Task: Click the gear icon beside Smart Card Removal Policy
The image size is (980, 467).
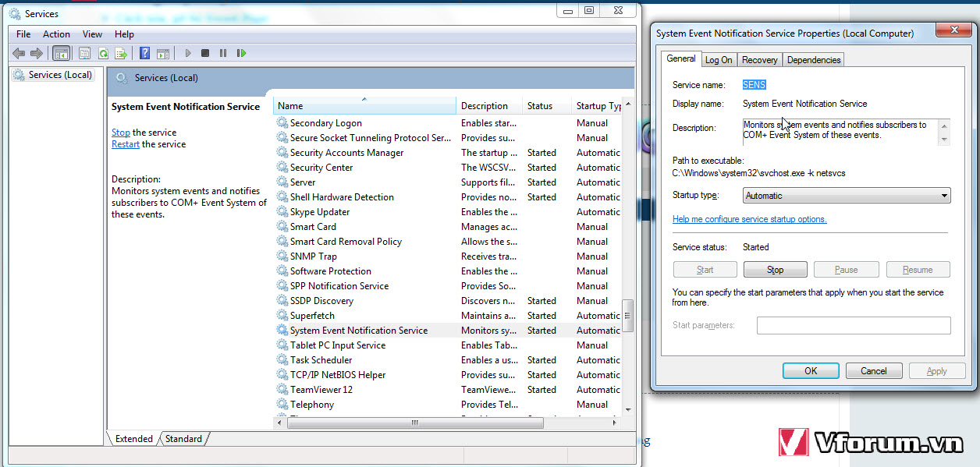Action: click(282, 242)
